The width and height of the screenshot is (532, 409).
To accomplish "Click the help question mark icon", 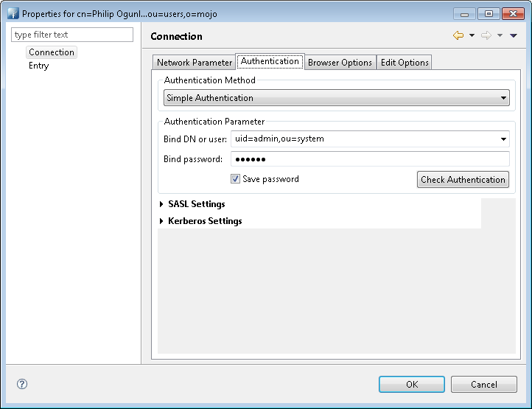I will (x=22, y=384).
